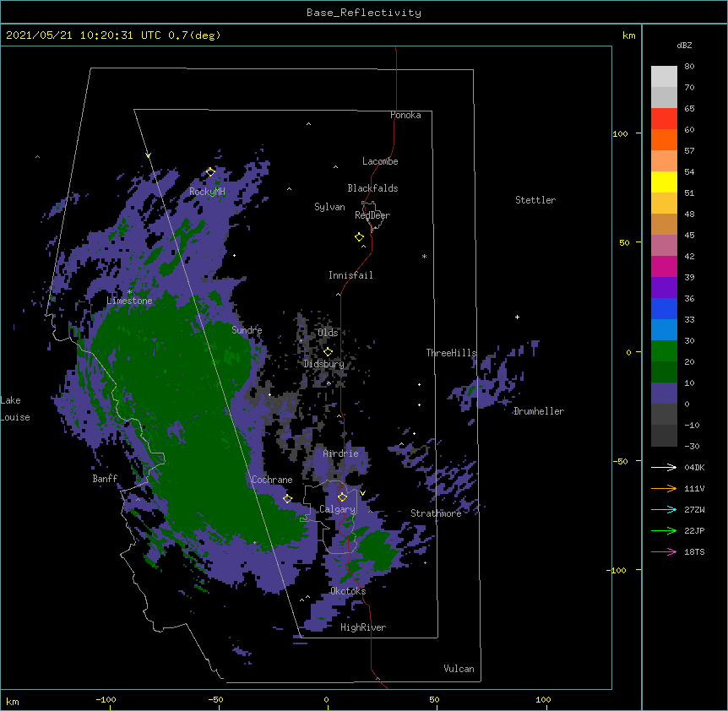Image resolution: width=728 pixels, height=711 pixels.
Task: Click the Strathmore town label
Action: 436,513
